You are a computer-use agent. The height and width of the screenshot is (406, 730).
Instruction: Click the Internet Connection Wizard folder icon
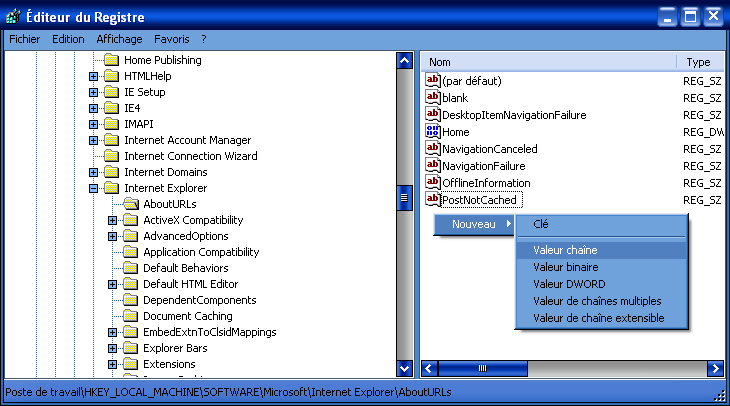[111, 156]
